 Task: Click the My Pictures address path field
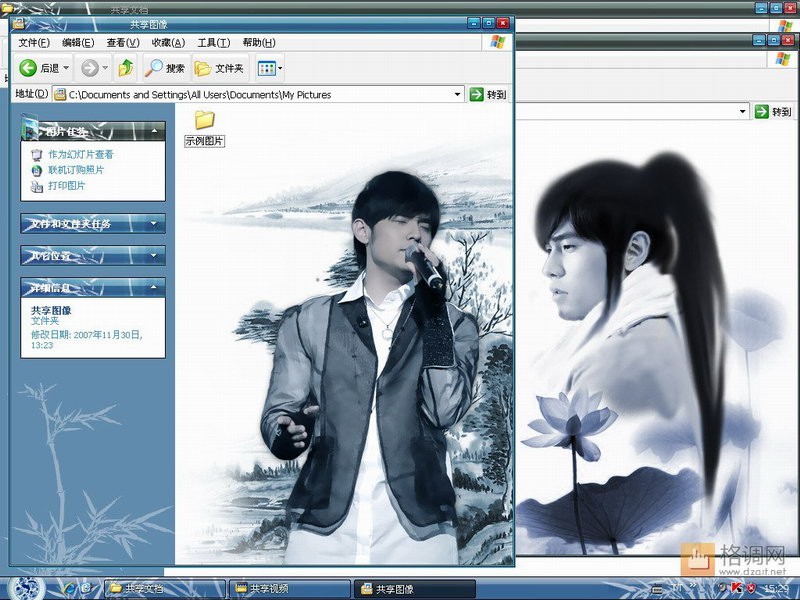260,94
